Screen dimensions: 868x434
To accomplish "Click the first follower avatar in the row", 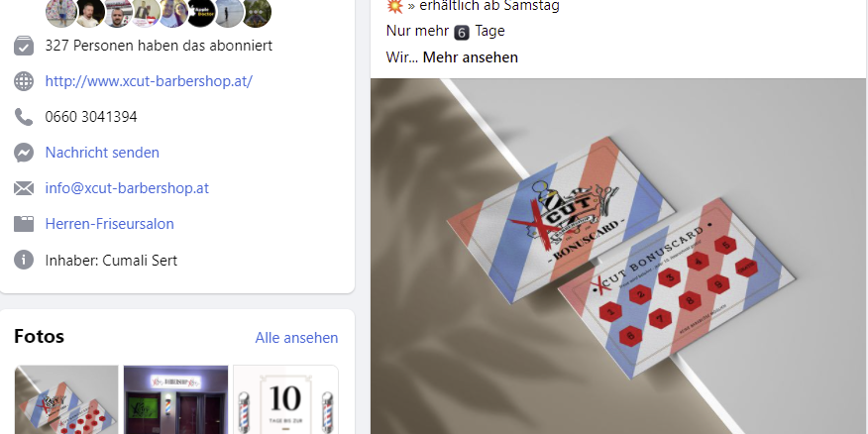I will coord(60,13).
